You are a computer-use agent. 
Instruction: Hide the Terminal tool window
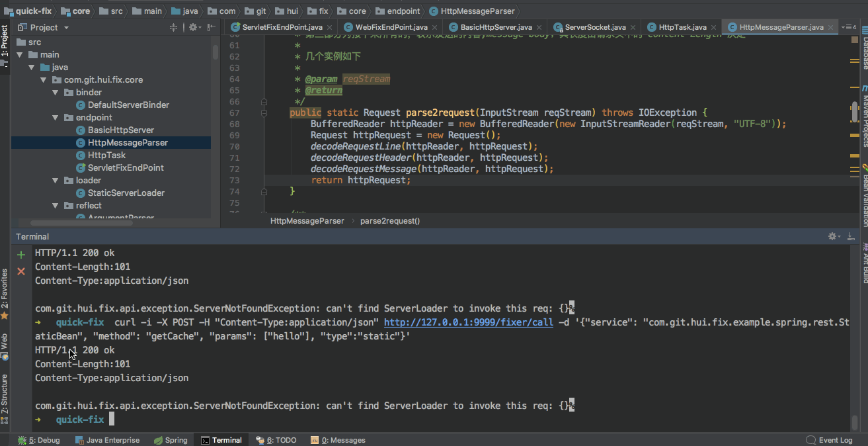tap(850, 236)
